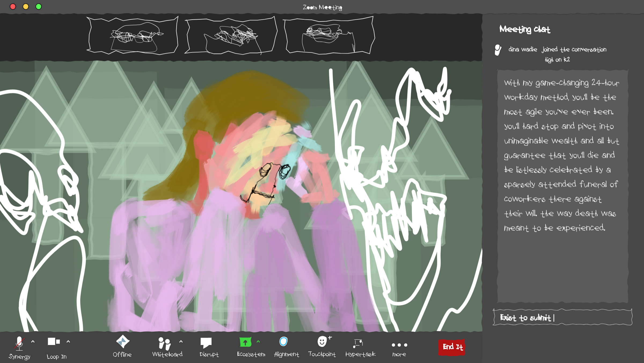The image size is (644, 363).
Task: Click the green fullscreen window button
Action: pyautogui.click(x=39, y=6)
